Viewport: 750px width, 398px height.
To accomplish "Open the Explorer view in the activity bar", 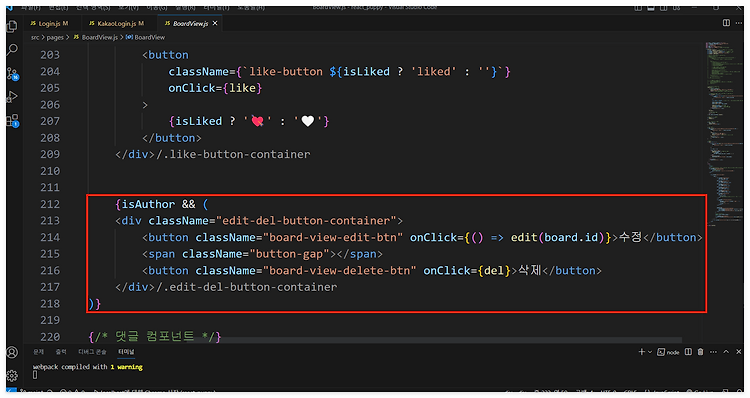I will 12,26.
